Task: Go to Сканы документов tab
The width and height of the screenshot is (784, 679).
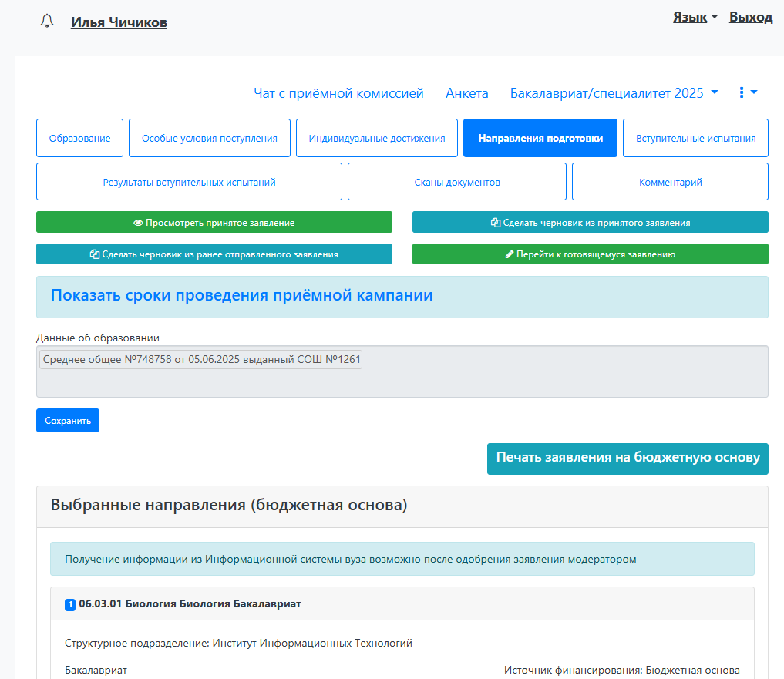Action: [x=456, y=182]
